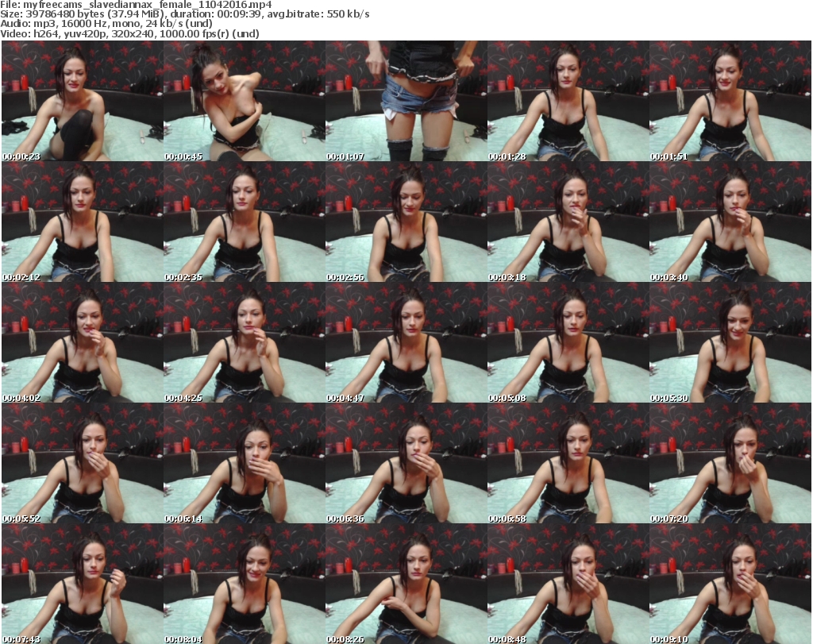This screenshot has width=813, height=644.
Task: Choose the thumbnail stamped 00:08:26
Action: pos(406,584)
